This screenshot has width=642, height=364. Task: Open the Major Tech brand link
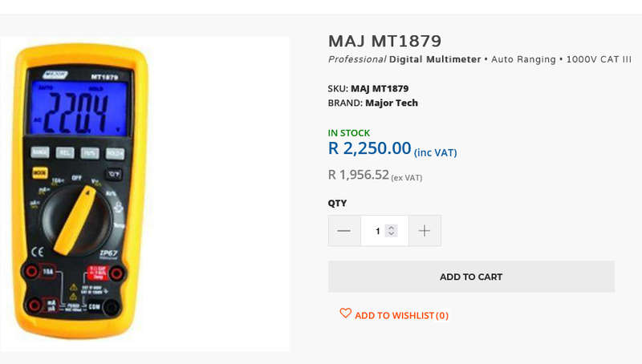click(x=392, y=103)
